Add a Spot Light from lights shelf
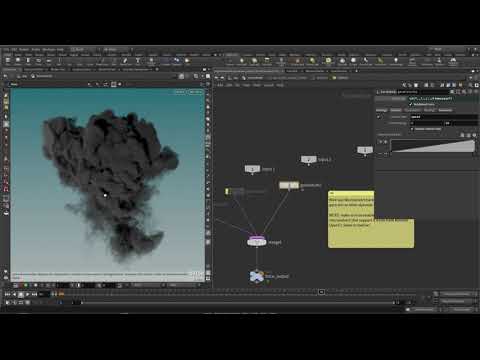This screenshot has height=360, width=480. [x=255, y=61]
